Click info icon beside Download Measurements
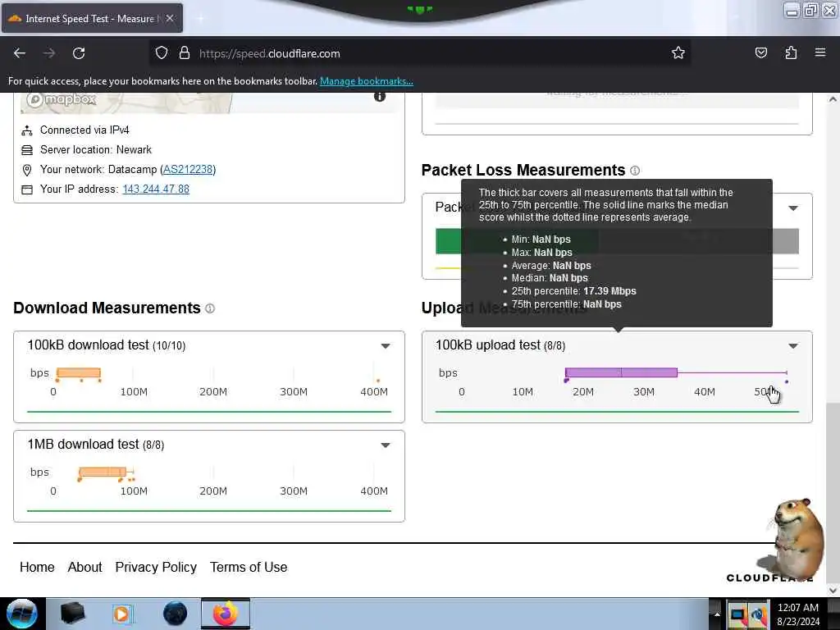The height and width of the screenshot is (630, 840). (x=210, y=308)
